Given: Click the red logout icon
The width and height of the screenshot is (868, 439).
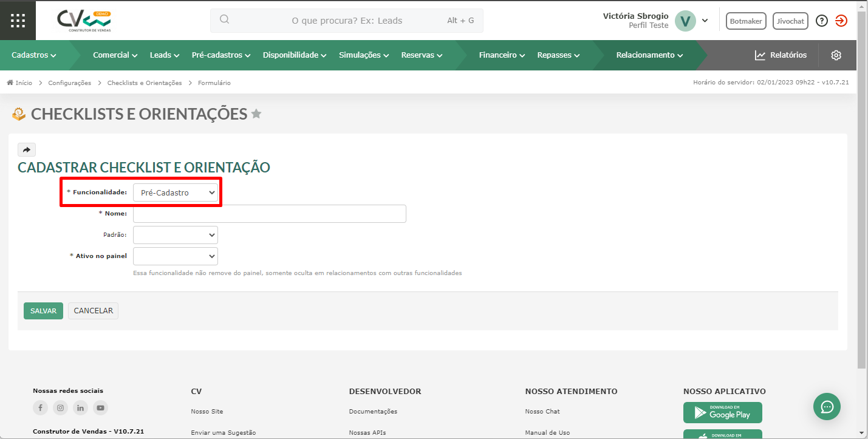Looking at the screenshot, I should 841,21.
